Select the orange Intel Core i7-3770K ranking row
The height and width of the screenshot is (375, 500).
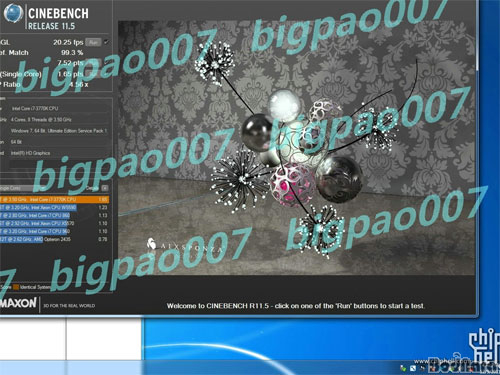point(54,200)
